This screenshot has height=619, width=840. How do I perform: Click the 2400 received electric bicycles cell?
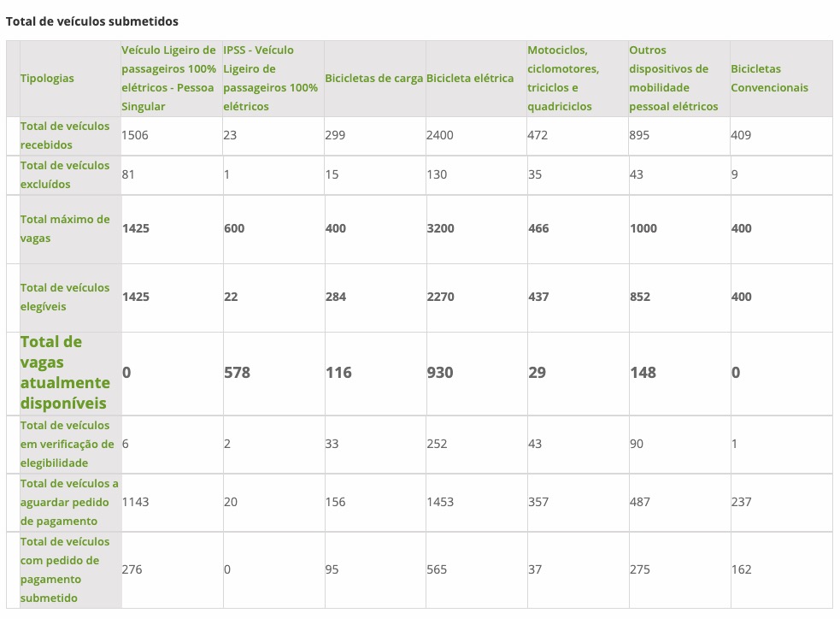tap(440, 135)
